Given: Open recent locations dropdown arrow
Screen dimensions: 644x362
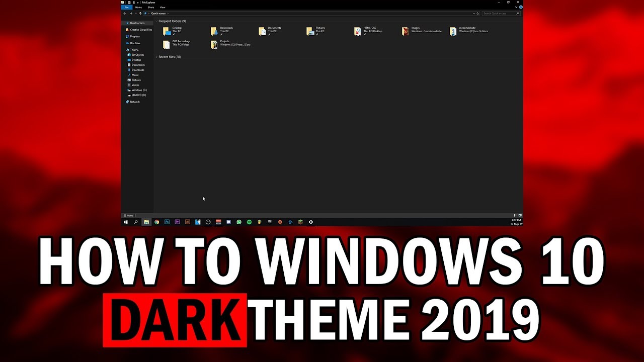Looking at the screenshot, I should click(136, 14).
